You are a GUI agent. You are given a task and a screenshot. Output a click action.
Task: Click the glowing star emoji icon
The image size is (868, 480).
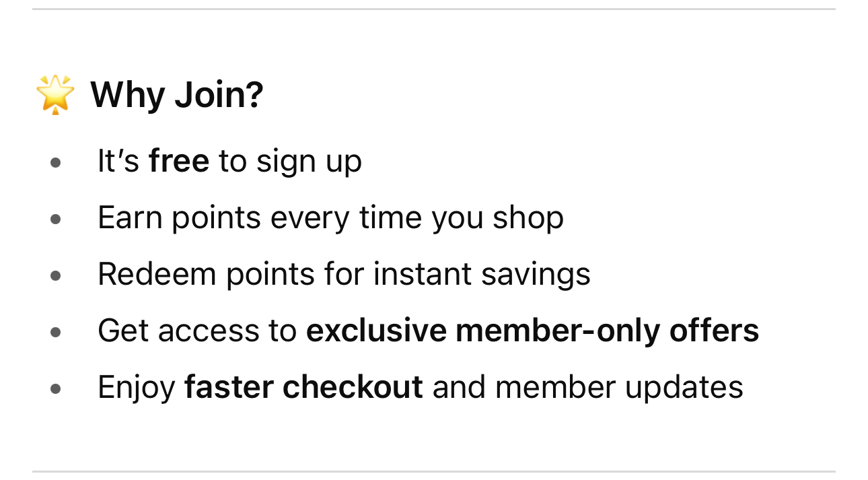(x=55, y=94)
